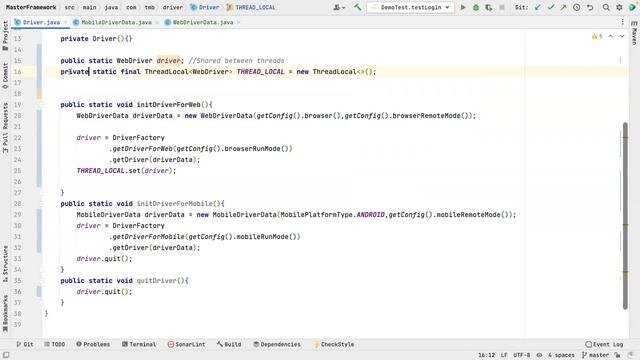Screen dimensions: 640x360
Task: Open the Terminal tool window
Action: [139, 344]
